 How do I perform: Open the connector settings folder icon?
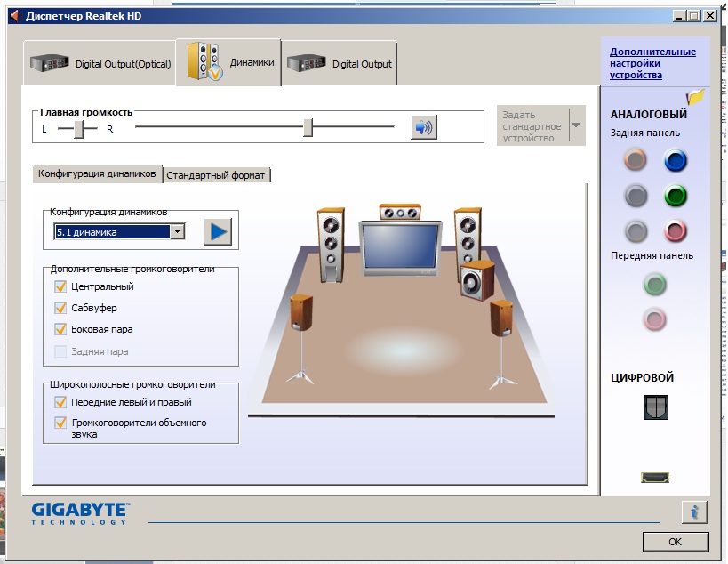[695, 97]
